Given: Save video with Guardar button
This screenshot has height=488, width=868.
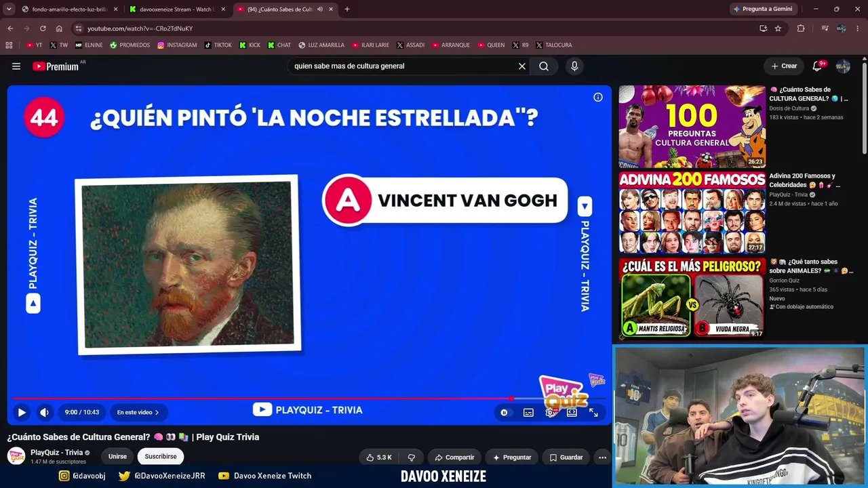Looking at the screenshot, I should click(566, 457).
